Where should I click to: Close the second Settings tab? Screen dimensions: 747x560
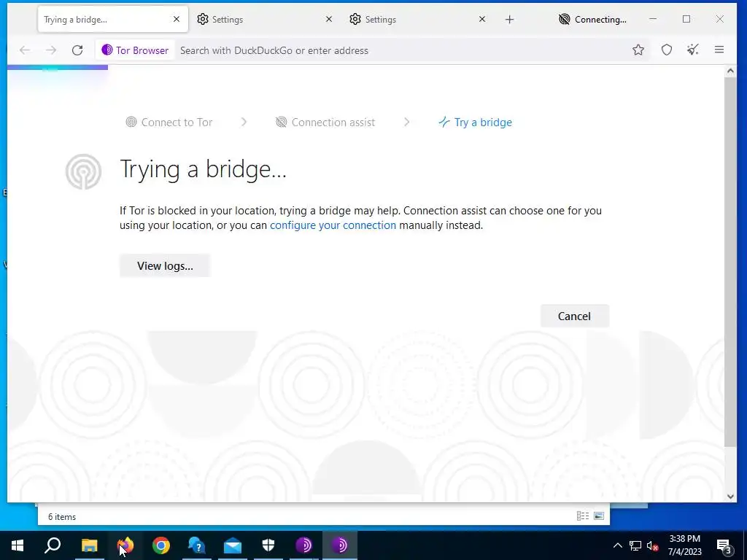[x=482, y=19]
